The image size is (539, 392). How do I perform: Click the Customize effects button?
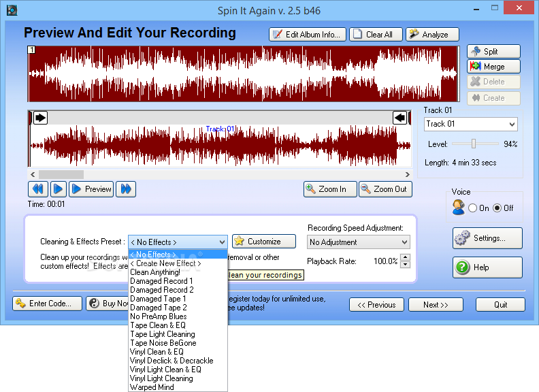click(264, 242)
